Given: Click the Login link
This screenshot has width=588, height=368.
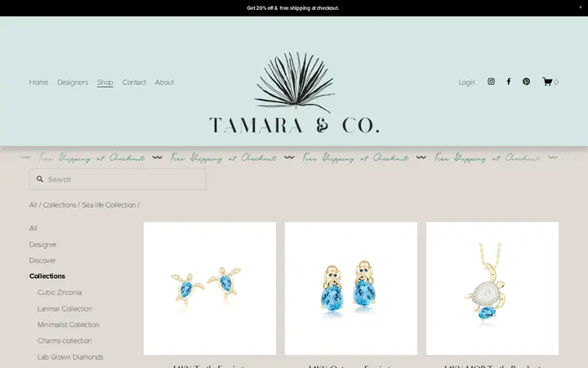Looking at the screenshot, I should (466, 83).
